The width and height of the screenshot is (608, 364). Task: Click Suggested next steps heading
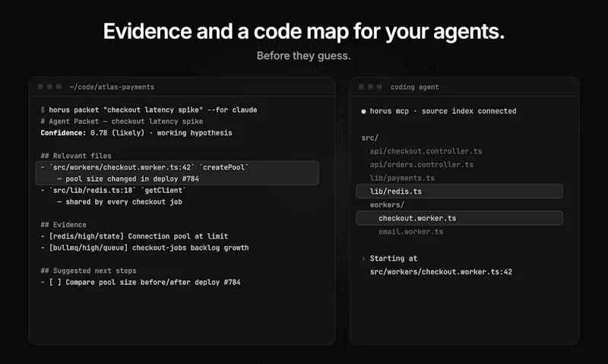[88, 271]
